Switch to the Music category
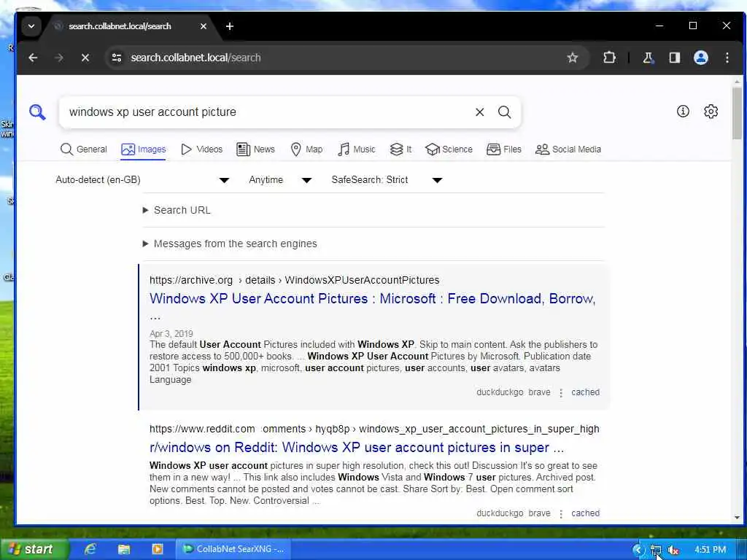Image resolution: width=747 pixels, height=560 pixels. coord(357,149)
